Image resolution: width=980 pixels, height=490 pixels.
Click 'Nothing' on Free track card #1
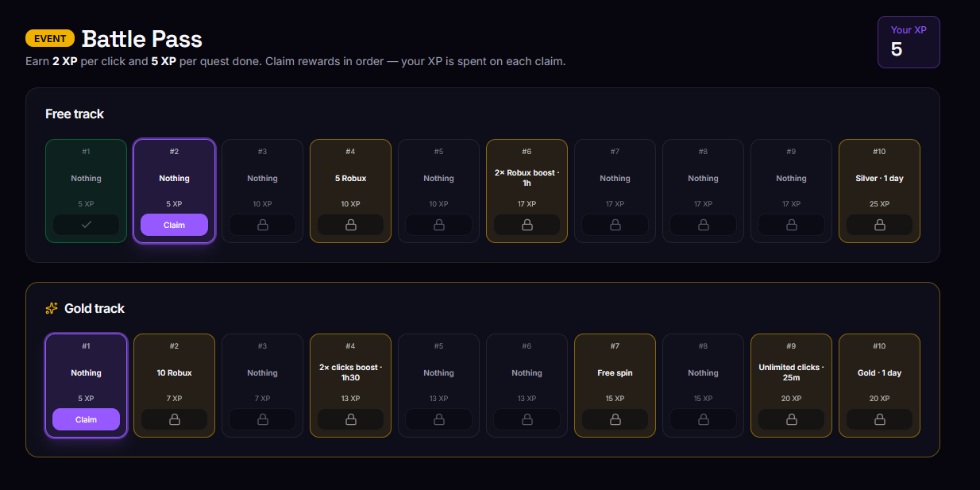point(86,179)
